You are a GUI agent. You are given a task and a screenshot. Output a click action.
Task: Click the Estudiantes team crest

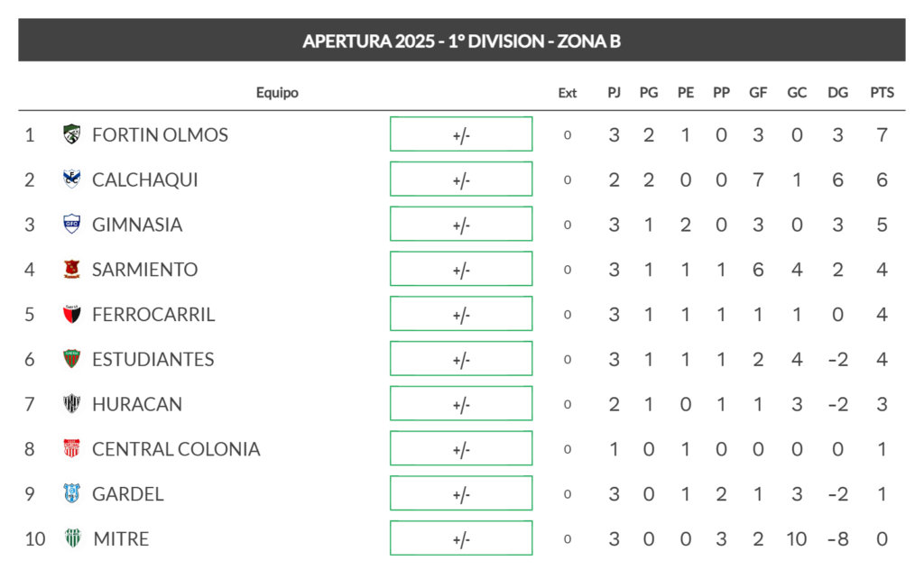click(71, 359)
